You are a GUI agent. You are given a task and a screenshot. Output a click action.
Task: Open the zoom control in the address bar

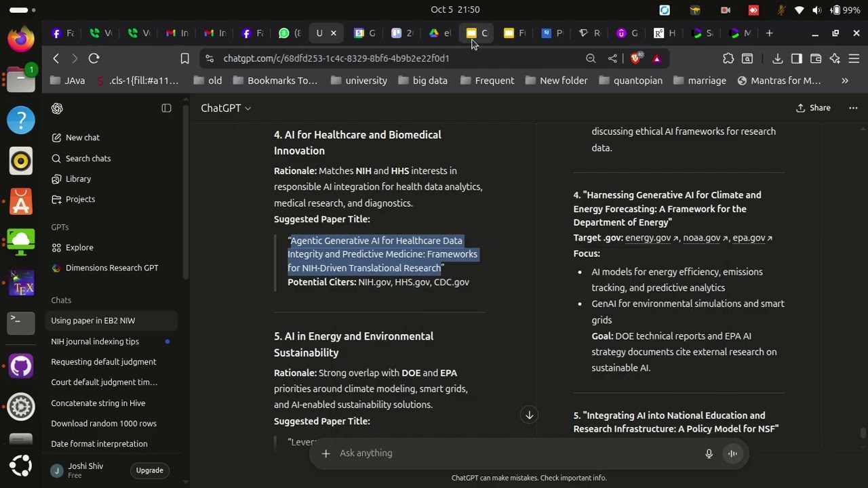coord(591,59)
